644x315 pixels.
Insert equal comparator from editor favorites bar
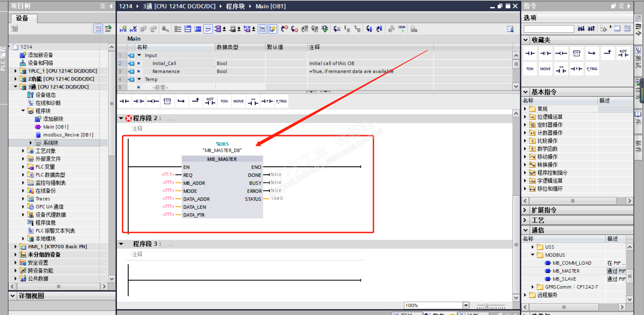click(x=253, y=101)
